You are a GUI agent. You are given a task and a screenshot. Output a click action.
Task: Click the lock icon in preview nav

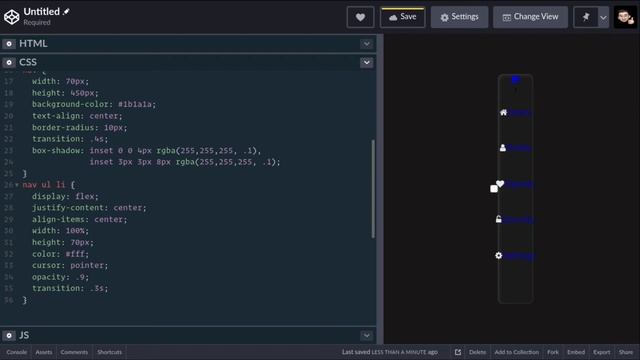coord(498,219)
